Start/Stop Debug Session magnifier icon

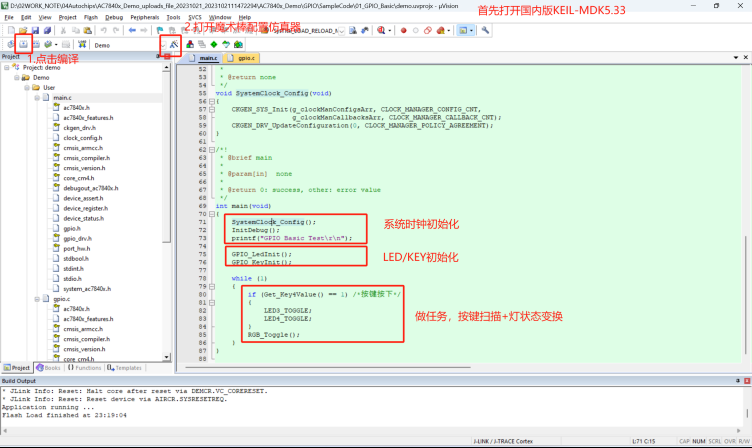pos(381,30)
